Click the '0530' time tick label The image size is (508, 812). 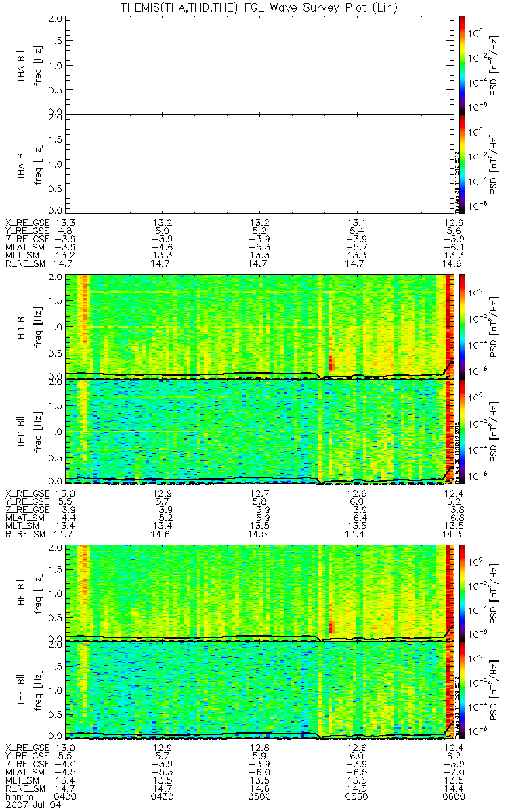tap(357, 796)
